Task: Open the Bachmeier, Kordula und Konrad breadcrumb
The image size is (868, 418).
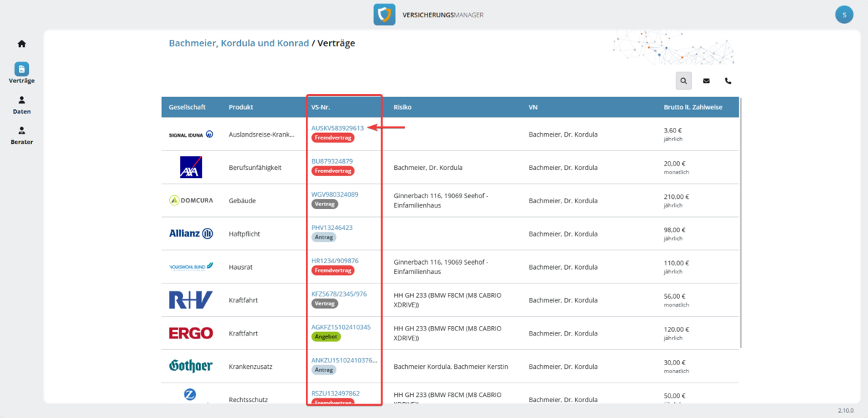Action: pyautogui.click(x=239, y=43)
